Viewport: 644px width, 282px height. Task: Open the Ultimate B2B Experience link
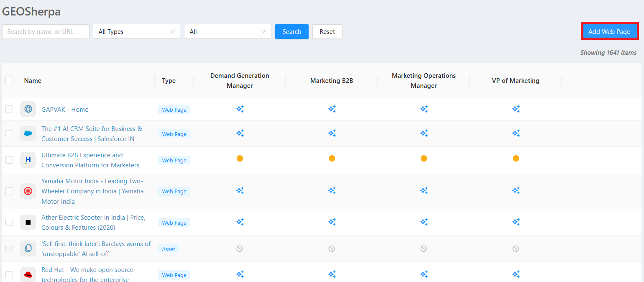(90, 160)
